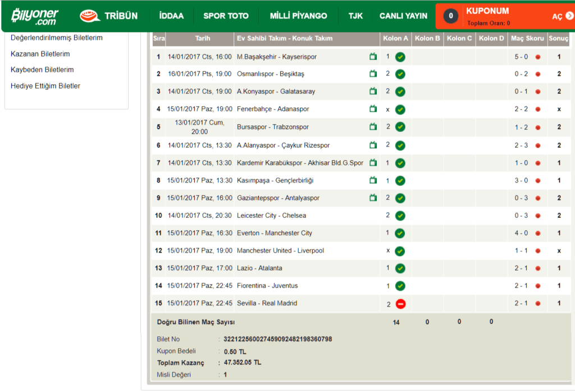The width and height of the screenshot is (575, 392).
Task: Click the 'Doğru Bilinen Maç Sayısı' label
Action: point(196,322)
